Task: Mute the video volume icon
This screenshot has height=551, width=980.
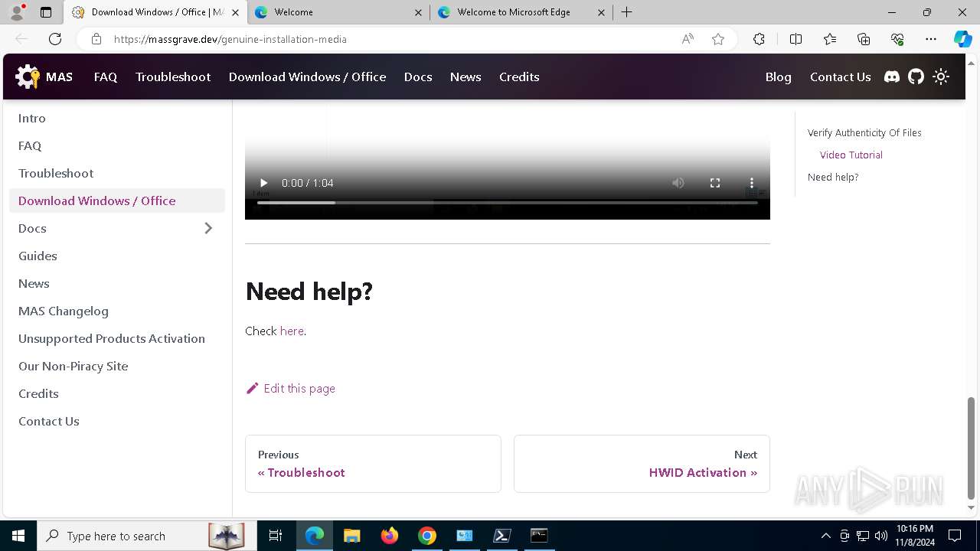Action: [678, 183]
